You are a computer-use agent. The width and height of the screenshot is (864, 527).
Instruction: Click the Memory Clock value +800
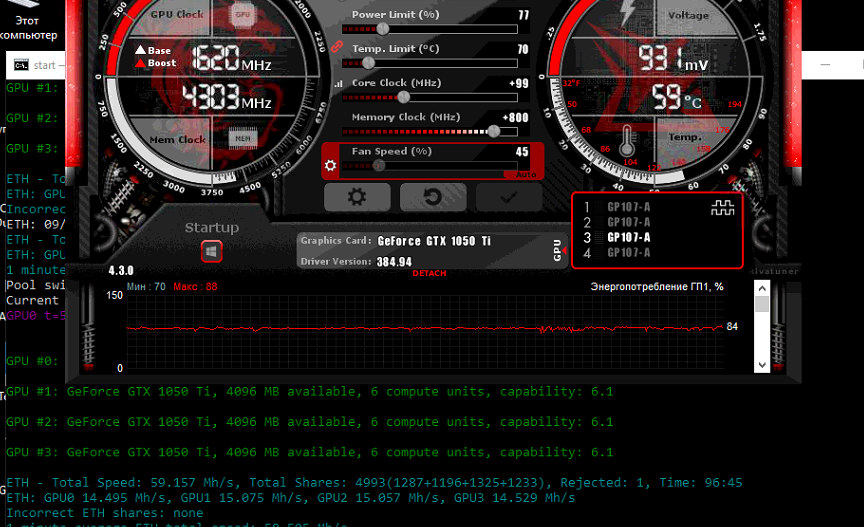[515, 117]
